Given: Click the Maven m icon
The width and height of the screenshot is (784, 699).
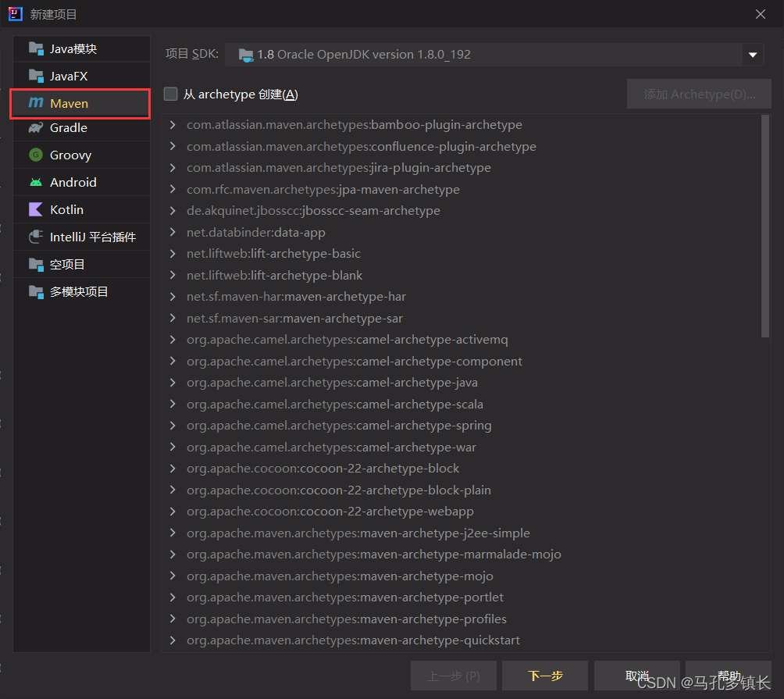Looking at the screenshot, I should [x=36, y=102].
